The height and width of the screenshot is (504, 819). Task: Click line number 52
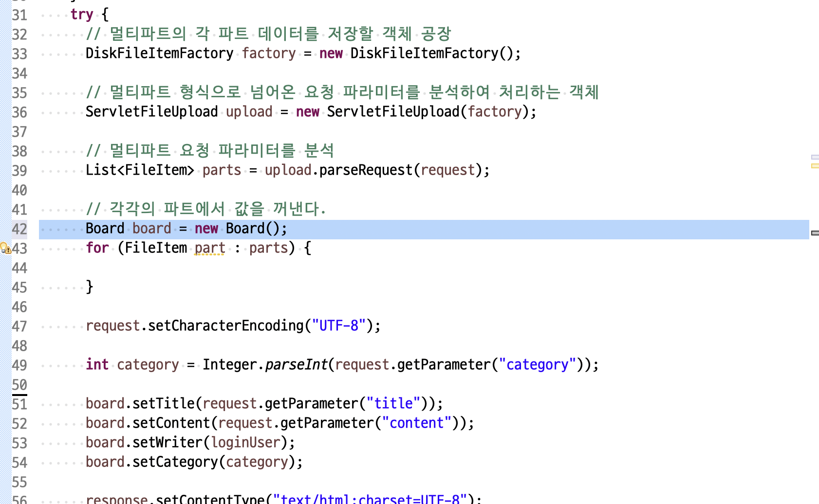(19, 424)
